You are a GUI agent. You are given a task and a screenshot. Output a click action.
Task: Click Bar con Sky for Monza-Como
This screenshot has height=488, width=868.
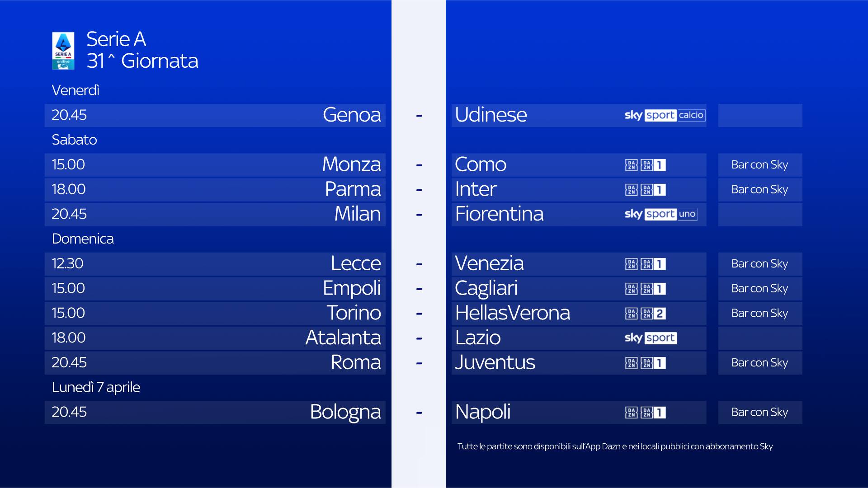coord(759,165)
